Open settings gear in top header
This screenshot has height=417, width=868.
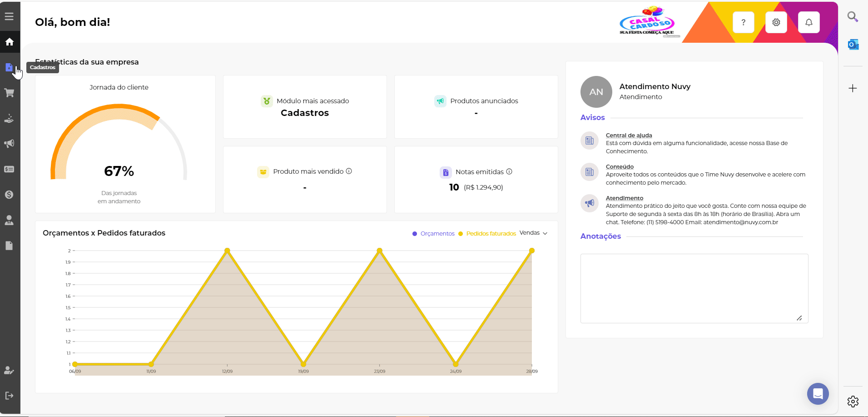pos(776,22)
